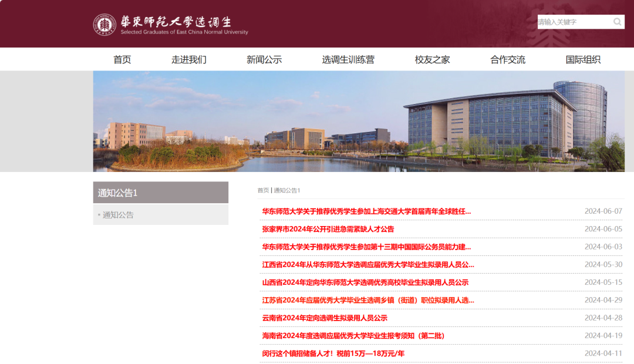The height and width of the screenshot is (364, 634).
Task: Open the 走进我们 menu item
Action: pos(189,59)
